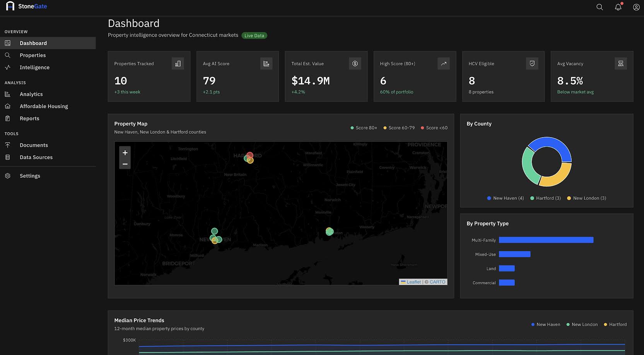The image size is (644, 355).
Task: Open Settings from the sidebar
Action: [48, 176]
